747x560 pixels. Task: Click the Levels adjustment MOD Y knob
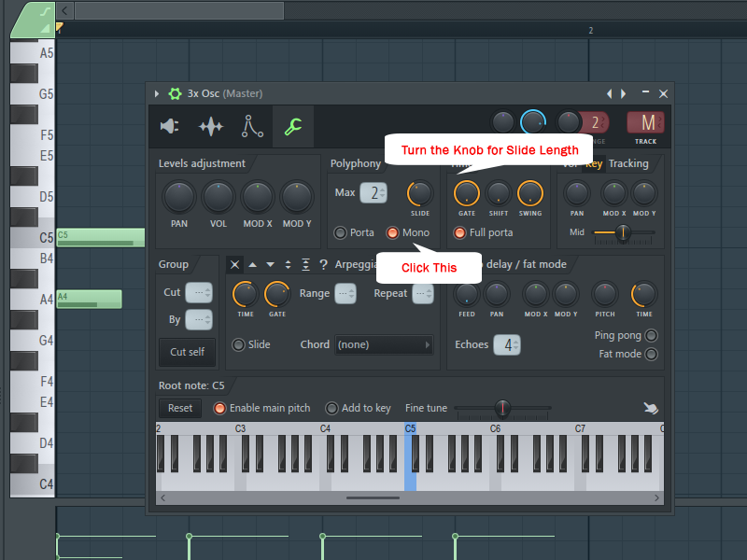(x=296, y=197)
